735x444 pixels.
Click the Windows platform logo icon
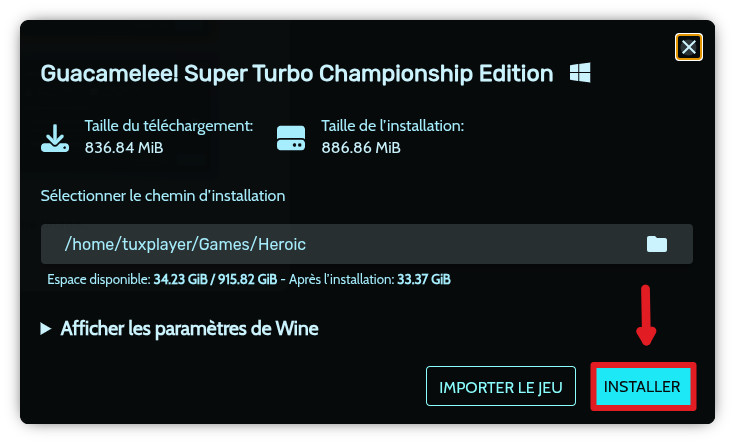580,73
